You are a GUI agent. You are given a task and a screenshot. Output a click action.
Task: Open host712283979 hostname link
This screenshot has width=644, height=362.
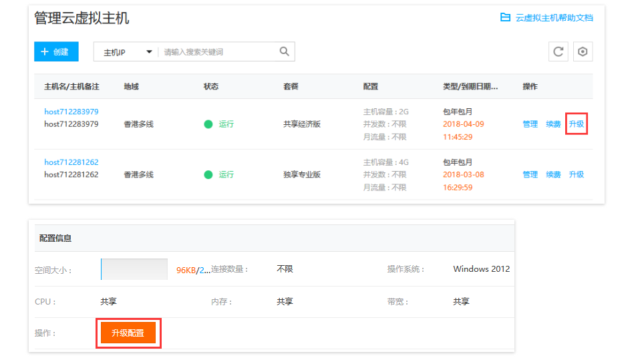point(71,112)
